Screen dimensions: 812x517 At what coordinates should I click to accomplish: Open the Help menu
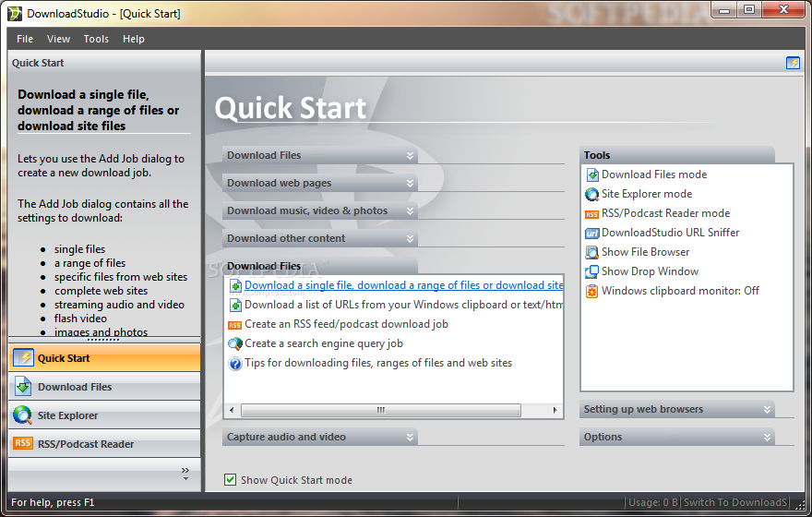134,39
